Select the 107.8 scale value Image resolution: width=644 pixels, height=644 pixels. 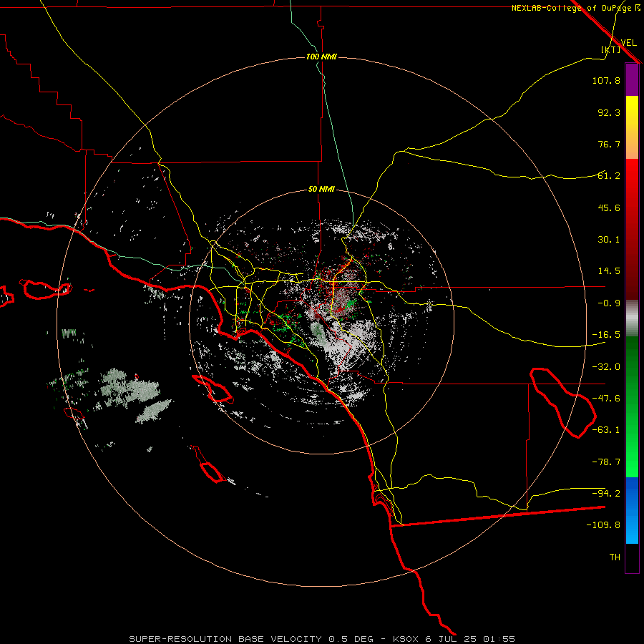tap(606, 80)
